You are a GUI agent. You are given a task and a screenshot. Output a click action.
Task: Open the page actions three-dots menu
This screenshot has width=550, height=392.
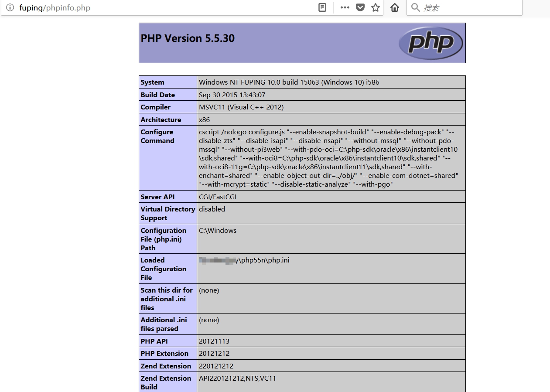[x=345, y=7]
